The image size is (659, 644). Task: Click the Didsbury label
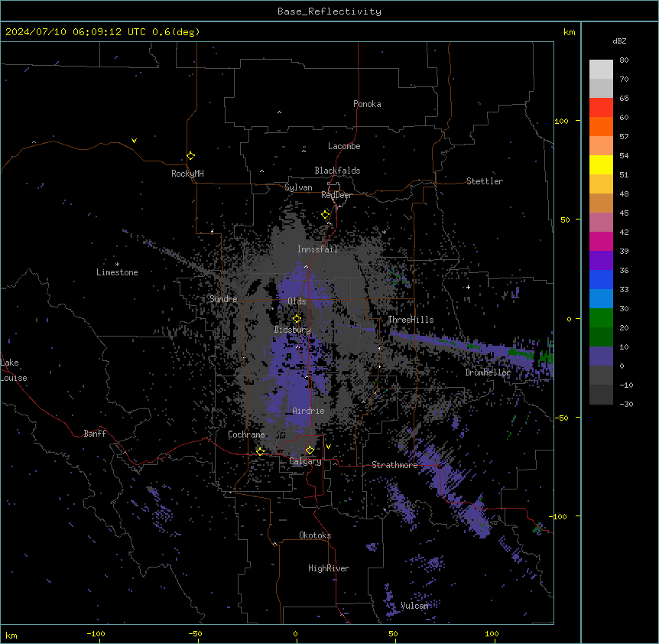click(292, 330)
